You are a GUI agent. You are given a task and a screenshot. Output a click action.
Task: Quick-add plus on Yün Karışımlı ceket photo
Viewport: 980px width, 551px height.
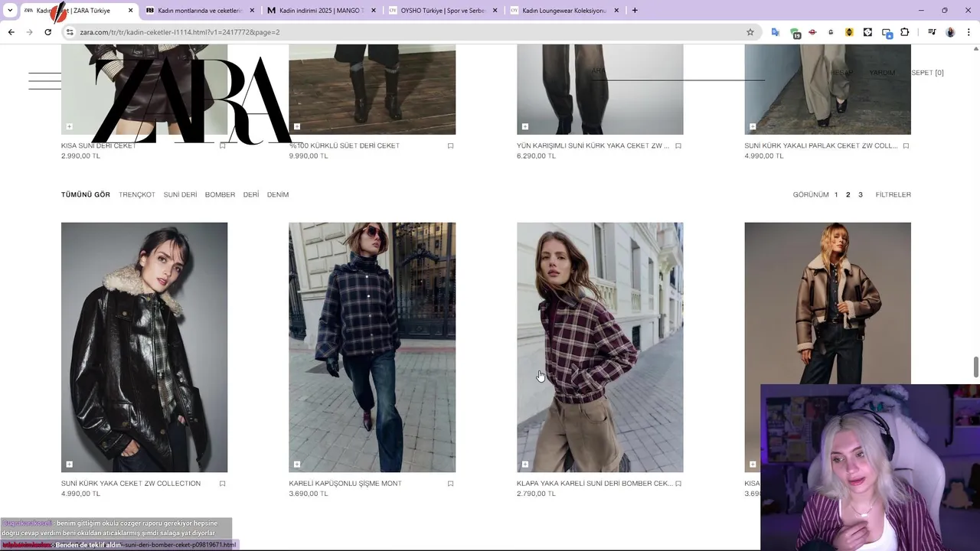coord(524,126)
